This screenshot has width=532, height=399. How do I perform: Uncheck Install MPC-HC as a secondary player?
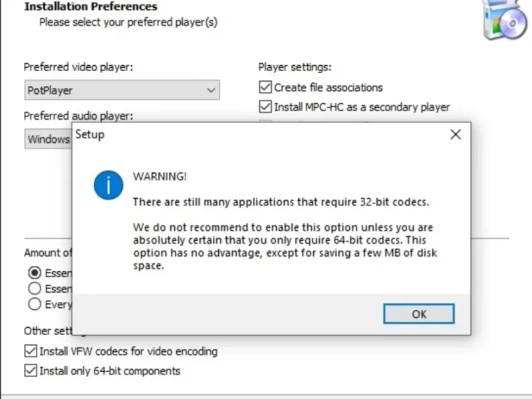point(266,106)
